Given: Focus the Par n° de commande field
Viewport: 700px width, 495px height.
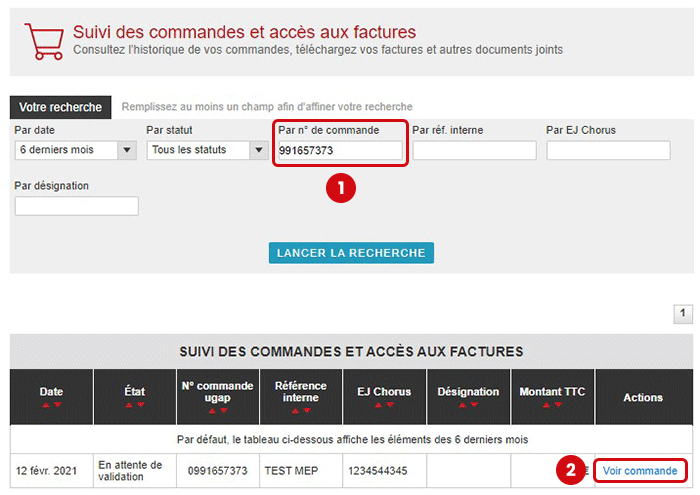Looking at the screenshot, I should point(340,150).
